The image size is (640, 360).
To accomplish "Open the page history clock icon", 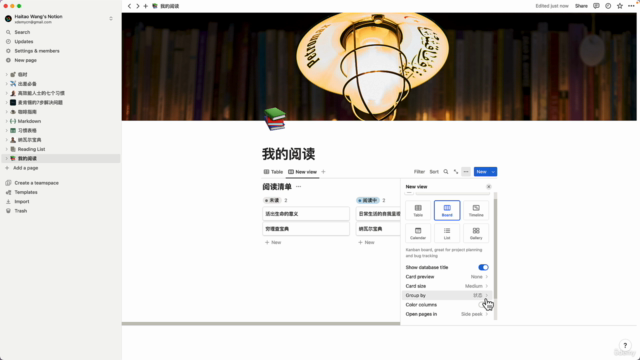I will point(608,6).
